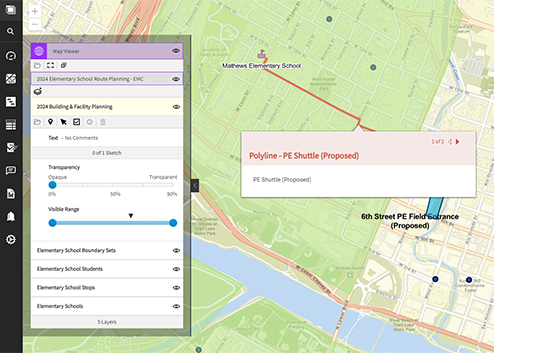534x363 pixels.
Task: Click the checkbox select-all sketch icon
Action: [x=77, y=122]
